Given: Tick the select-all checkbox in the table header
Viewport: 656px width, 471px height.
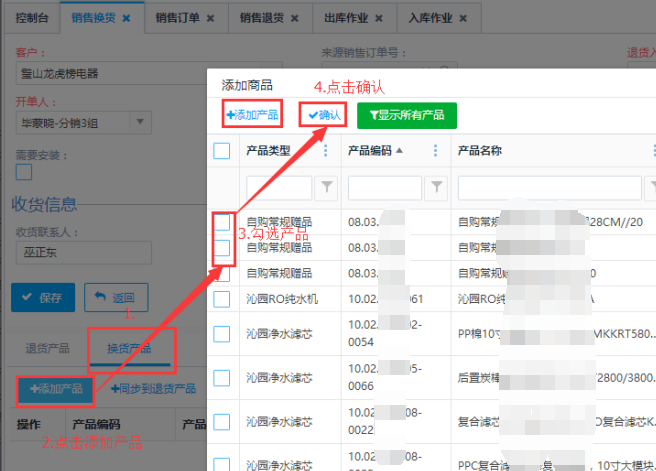Looking at the screenshot, I should (x=222, y=151).
